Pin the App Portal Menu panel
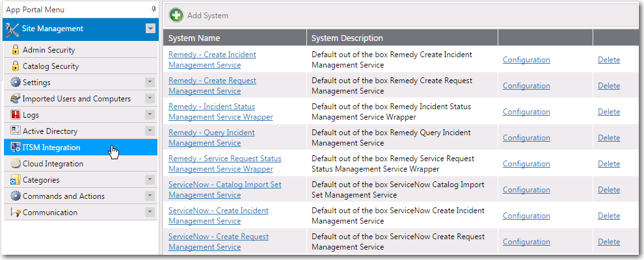The width and height of the screenshot is (644, 260). 153,10
